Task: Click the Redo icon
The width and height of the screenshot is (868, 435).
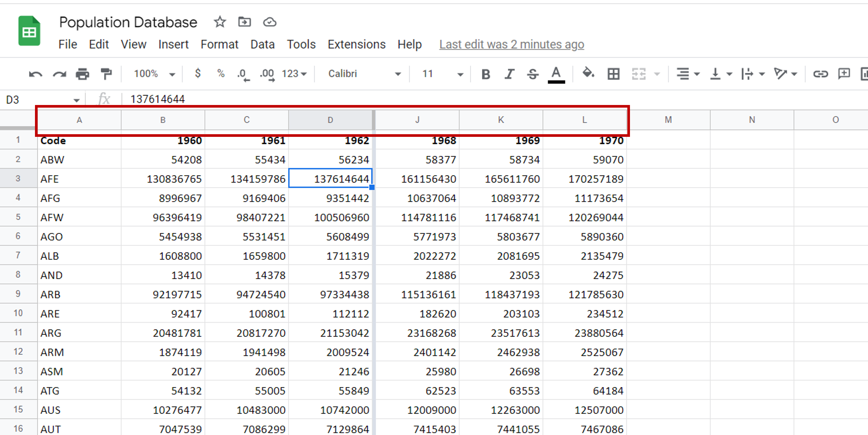Action: tap(60, 74)
